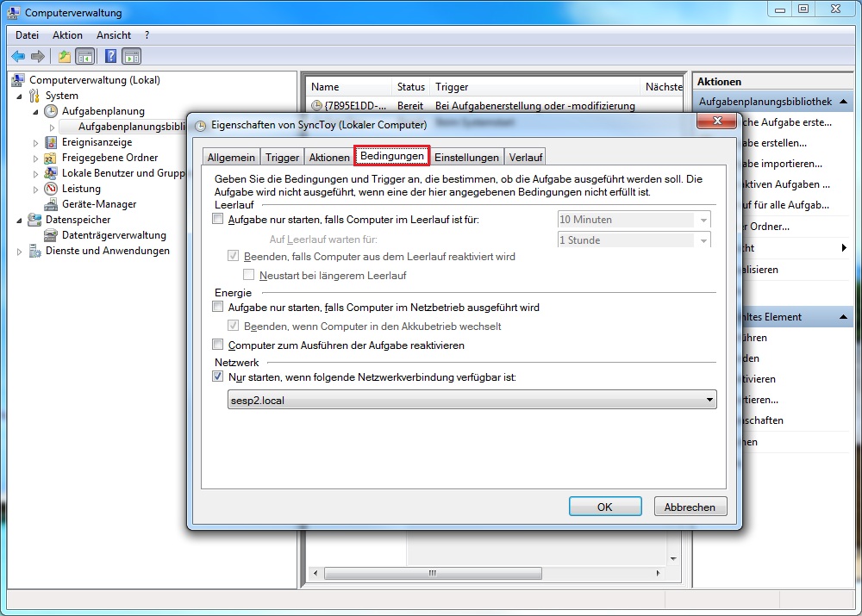Expand the Leistung tree node

(35, 190)
